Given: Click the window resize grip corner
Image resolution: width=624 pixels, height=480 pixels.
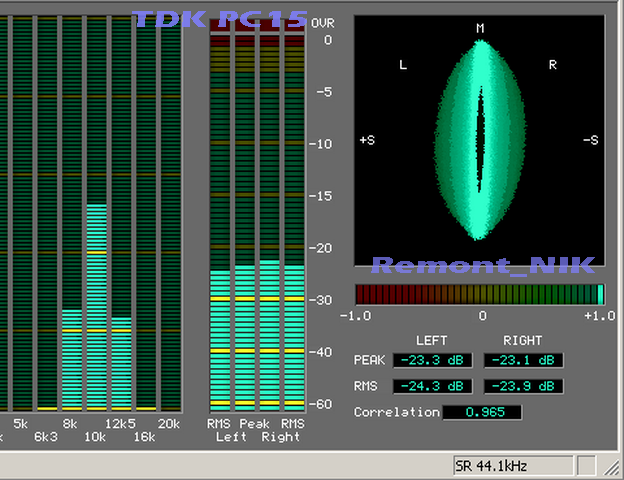Looking at the screenshot, I should pos(612,467).
